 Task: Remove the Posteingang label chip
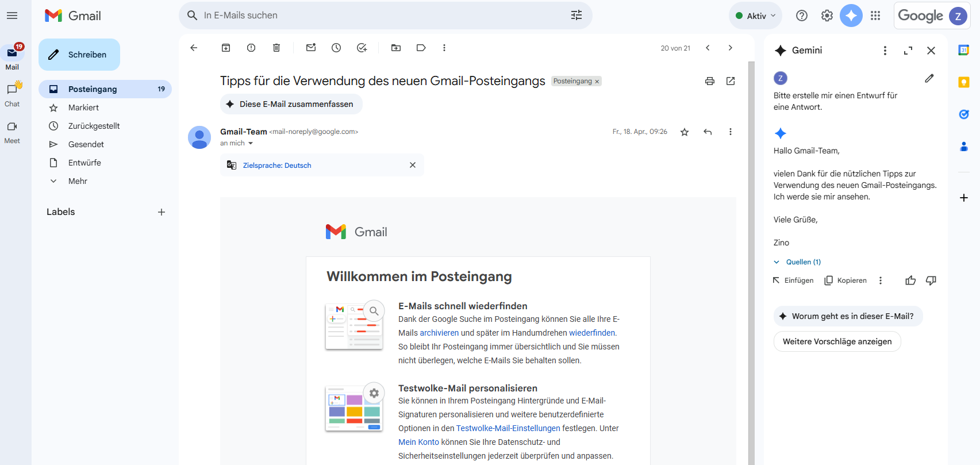tap(597, 82)
